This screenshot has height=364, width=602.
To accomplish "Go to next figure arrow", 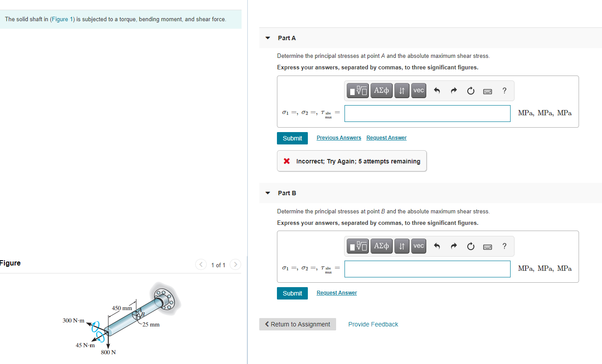I will (x=236, y=265).
